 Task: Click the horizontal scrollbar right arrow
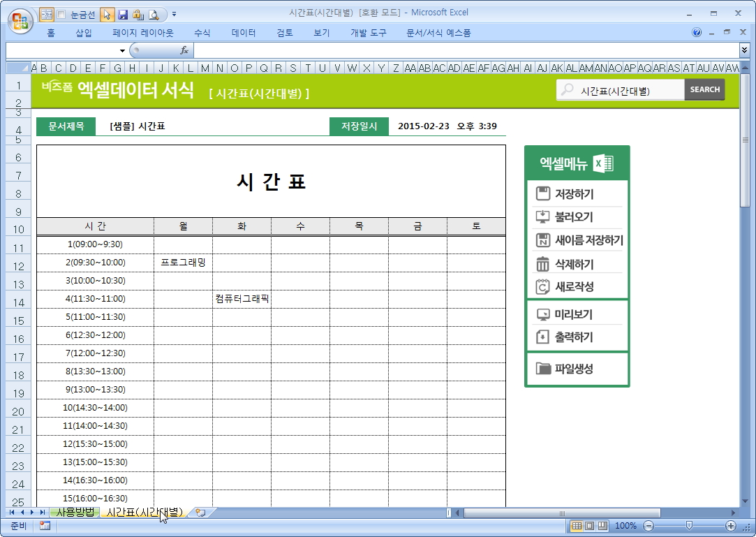pos(733,513)
